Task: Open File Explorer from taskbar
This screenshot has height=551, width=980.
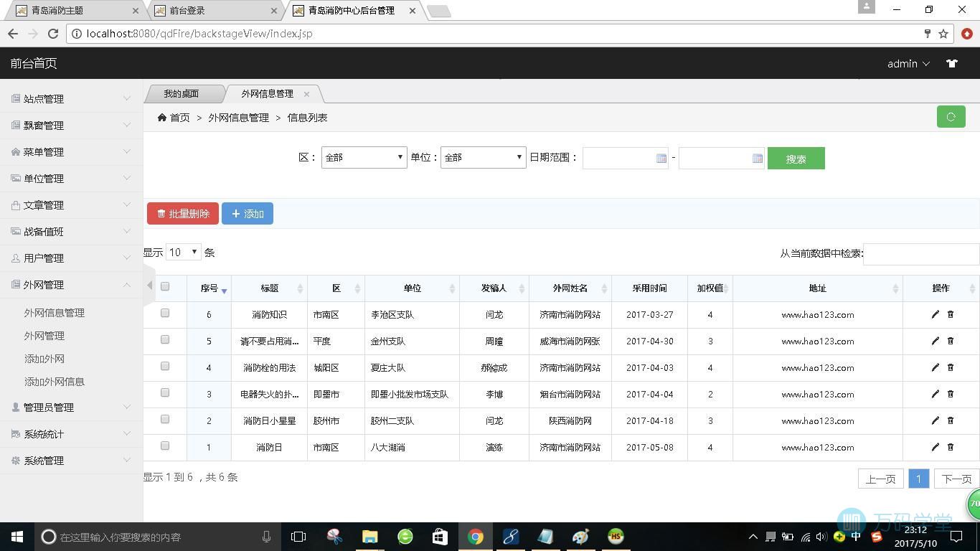Action: click(369, 537)
